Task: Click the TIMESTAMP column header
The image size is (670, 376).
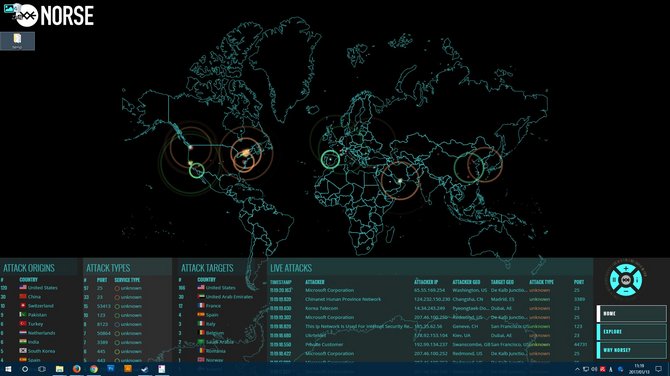Action: pos(281,282)
